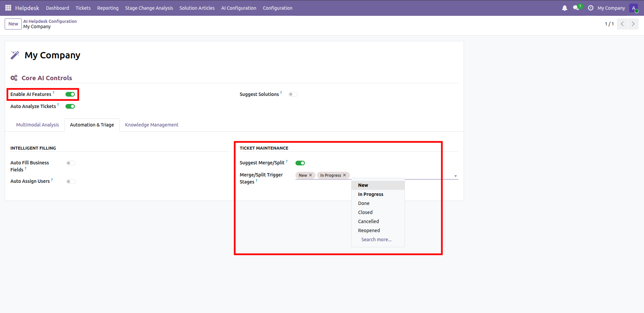Switch to the Knowledge Management tab

152,125
